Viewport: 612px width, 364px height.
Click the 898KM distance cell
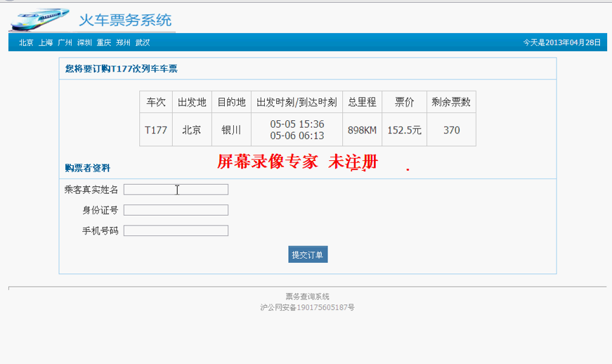tap(362, 130)
